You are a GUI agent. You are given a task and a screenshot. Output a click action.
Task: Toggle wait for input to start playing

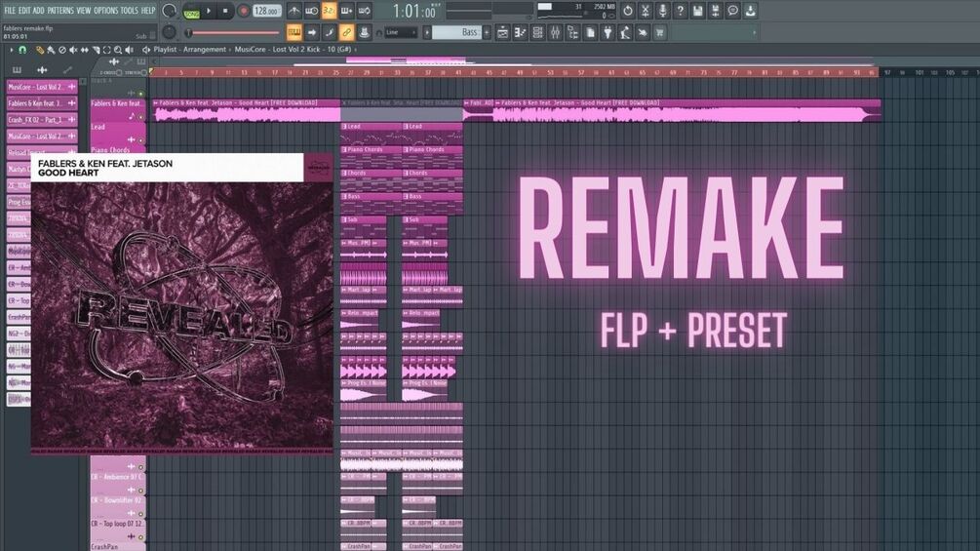click(311, 11)
